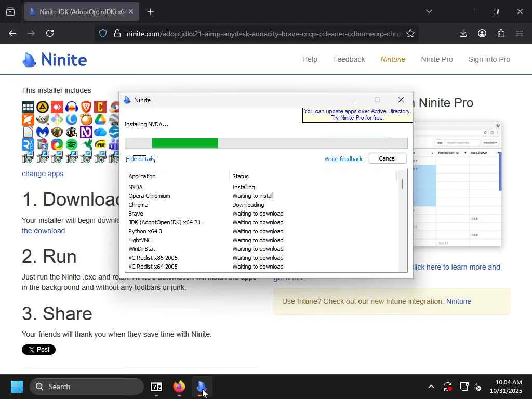532x399 pixels.
Task: Click the blue Revo Uninstaller icon
Action: click(x=28, y=144)
